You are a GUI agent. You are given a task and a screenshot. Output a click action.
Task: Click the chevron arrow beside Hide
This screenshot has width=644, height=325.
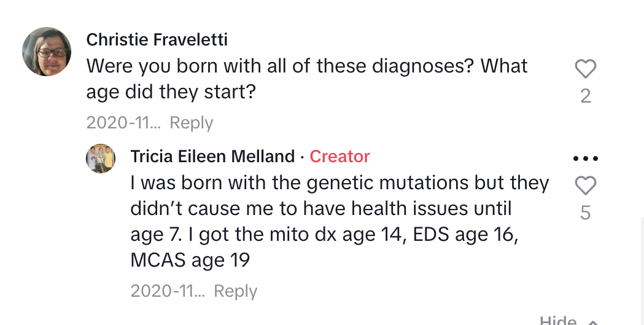(592, 322)
